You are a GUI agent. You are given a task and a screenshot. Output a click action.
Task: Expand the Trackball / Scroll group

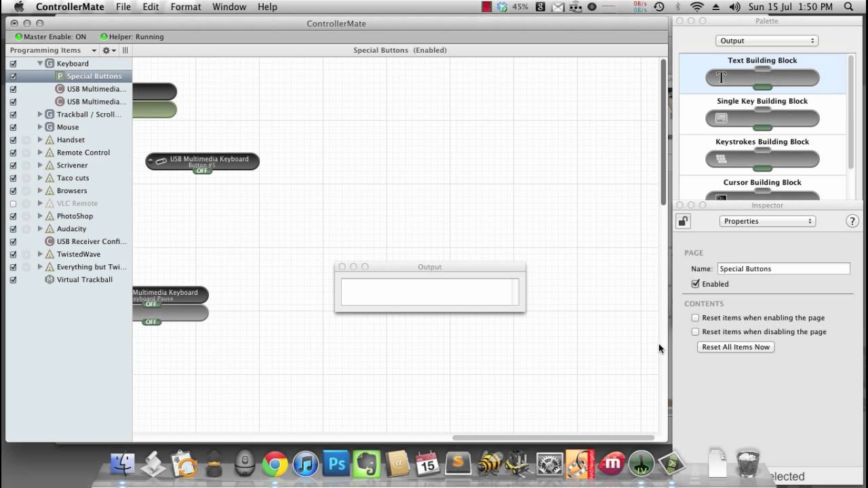(x=40, y=115)
